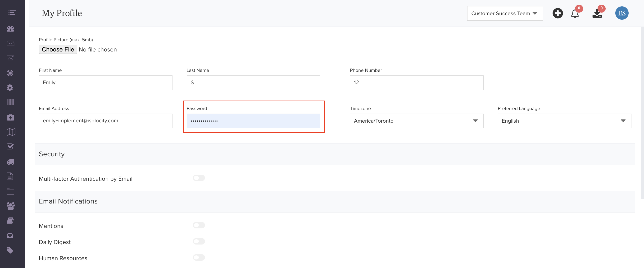Enable Multi-factor Authentication by Email toggle
Image resolution: width=644 pixels, height=268 pixels.
pos(199,178)
